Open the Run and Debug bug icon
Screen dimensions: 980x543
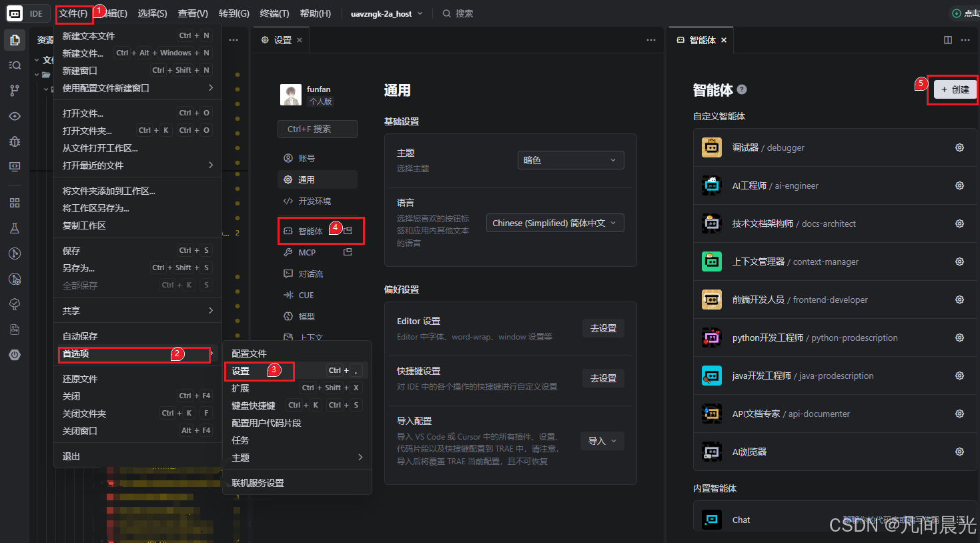(15, 141)
